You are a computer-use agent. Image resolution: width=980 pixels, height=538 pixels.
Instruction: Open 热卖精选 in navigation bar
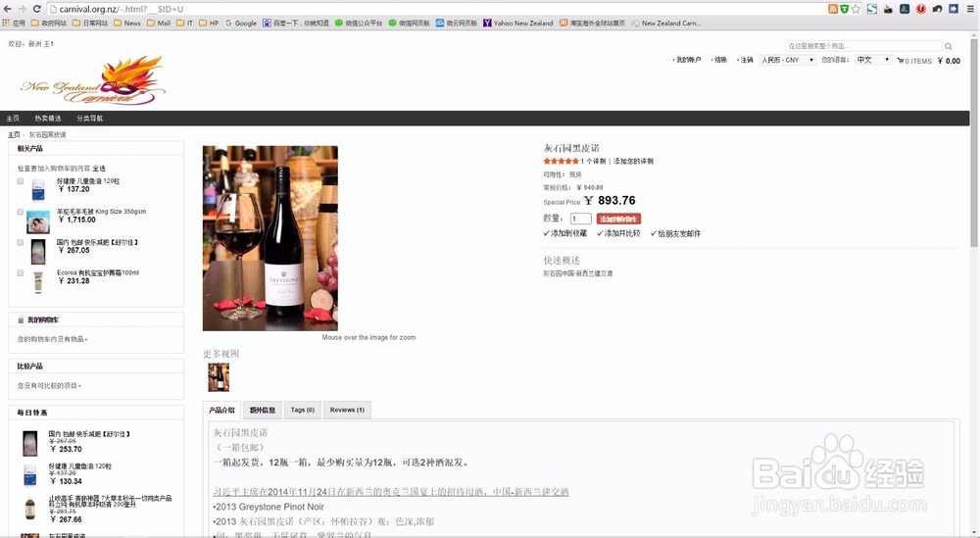[x=47, y=119]
